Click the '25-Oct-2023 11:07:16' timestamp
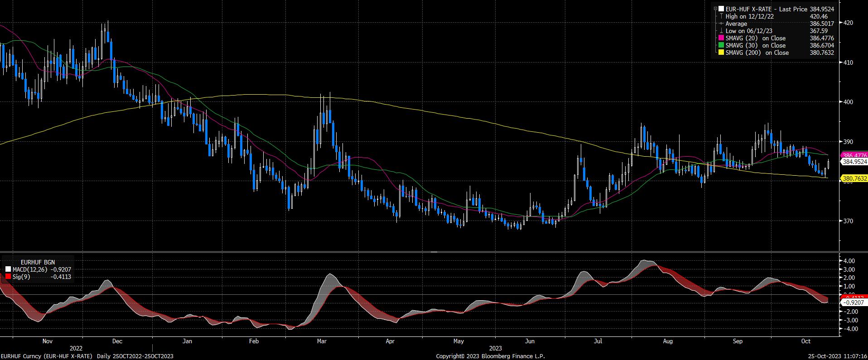This screenshot has height=360, width=868. 837,356
